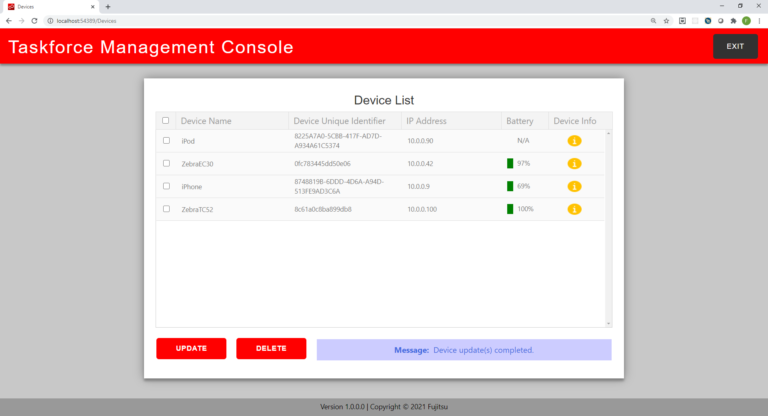
Task: Close the Devices browser tab
Action: coord(93,7)
